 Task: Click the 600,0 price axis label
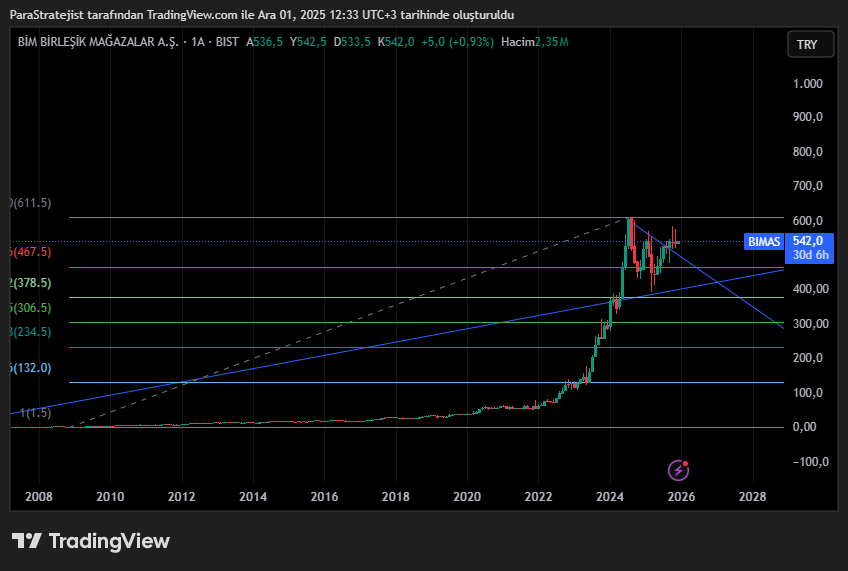point(807,221)
